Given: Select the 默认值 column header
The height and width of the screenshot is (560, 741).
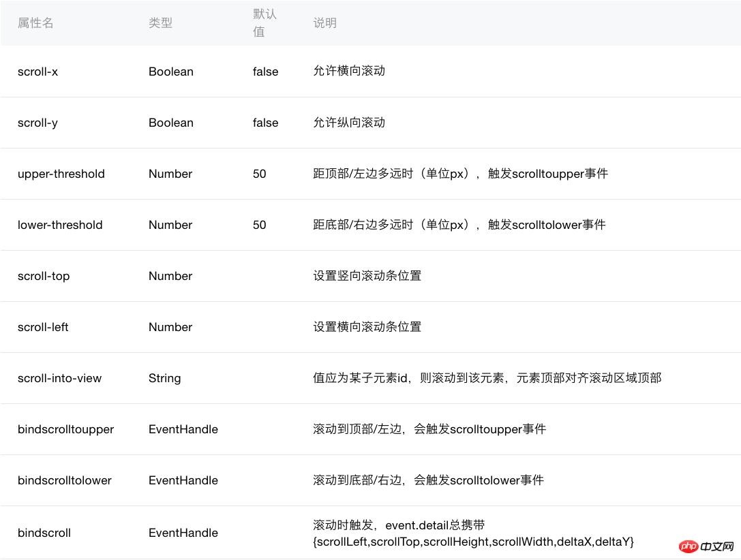Looking at the screenshot, I should (265, 22).
